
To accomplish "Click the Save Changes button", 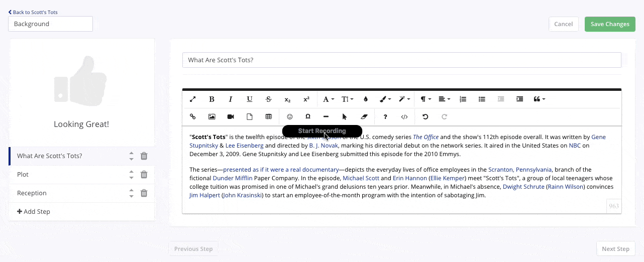I will pos(610,24).
